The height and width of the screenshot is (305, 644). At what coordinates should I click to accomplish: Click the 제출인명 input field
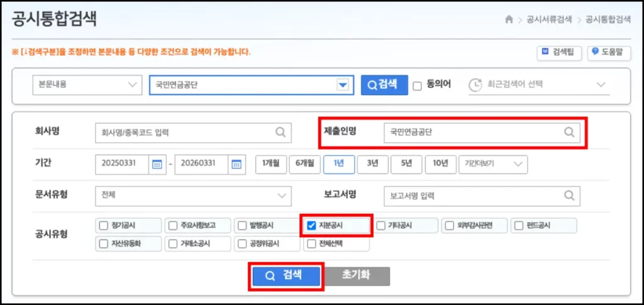(x=482, y=133)
